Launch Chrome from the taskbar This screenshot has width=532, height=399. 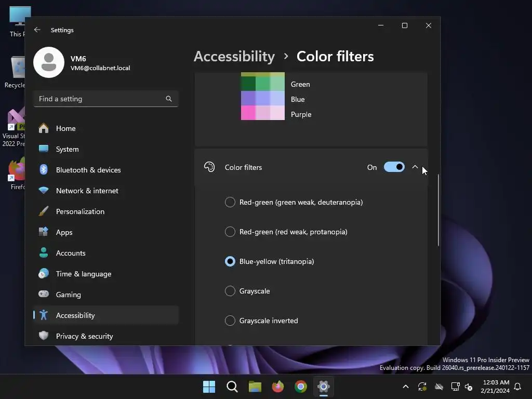[x=301, y=387]
